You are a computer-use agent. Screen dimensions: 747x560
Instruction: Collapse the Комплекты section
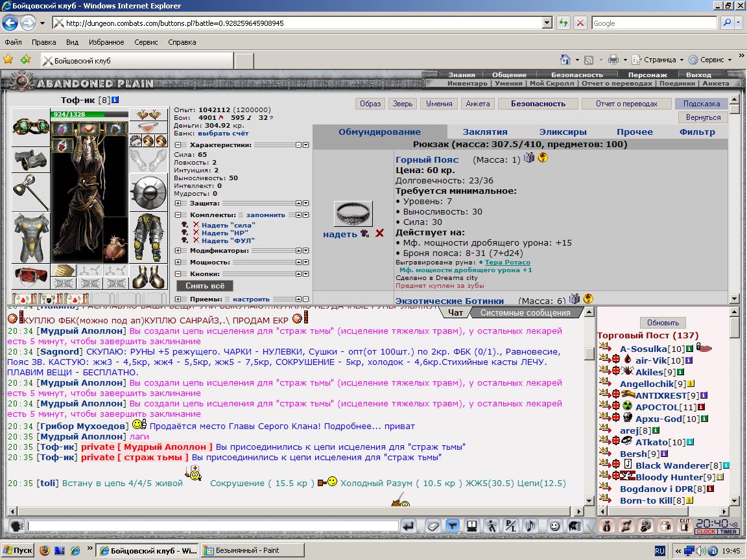click(178, 215)
